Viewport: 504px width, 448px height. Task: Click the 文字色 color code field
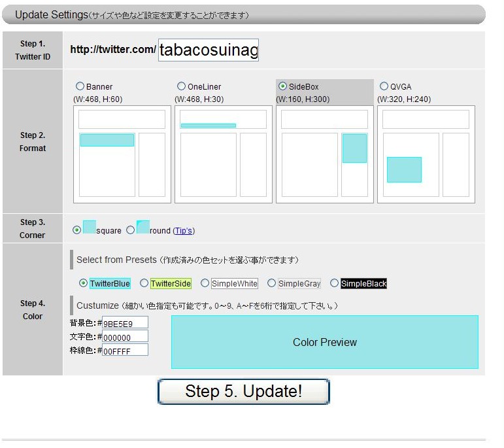point(125,336)
